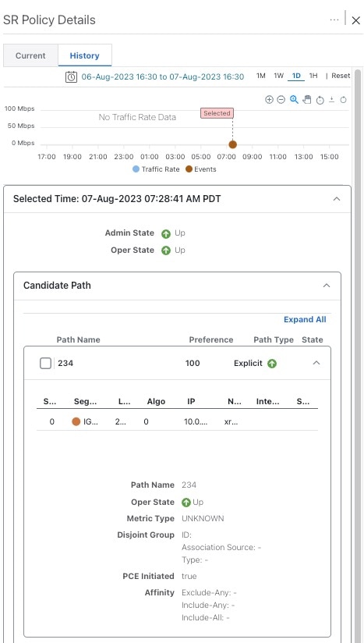Click the chart refresh circular arrow icon
This screenshot has height=643, width=364.
[x=344, y=100]
